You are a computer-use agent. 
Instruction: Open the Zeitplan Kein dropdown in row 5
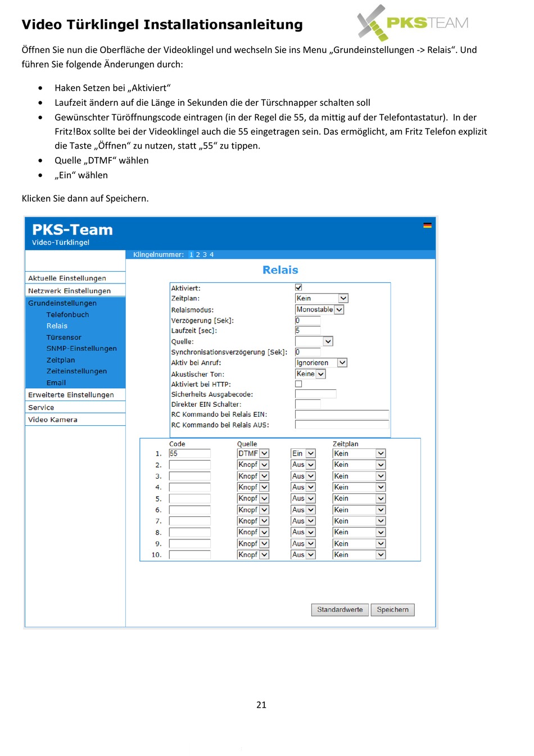point(359,498)
